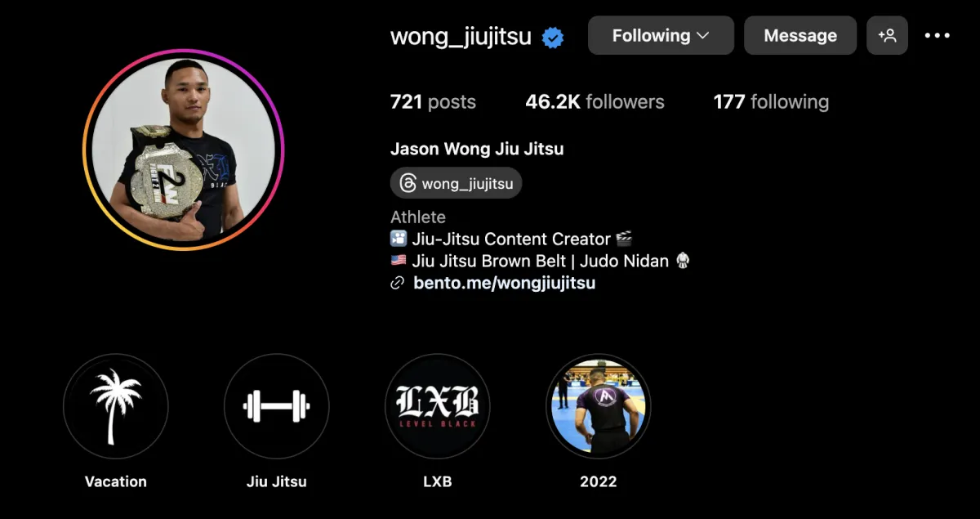Click the suggested accounts add-person icon

tap(887, 35)
